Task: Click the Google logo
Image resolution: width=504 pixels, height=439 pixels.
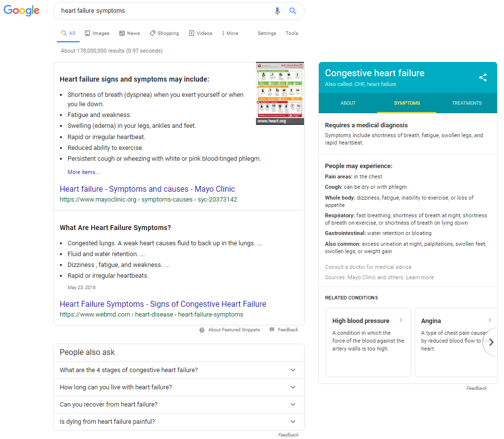Action: 22,11
